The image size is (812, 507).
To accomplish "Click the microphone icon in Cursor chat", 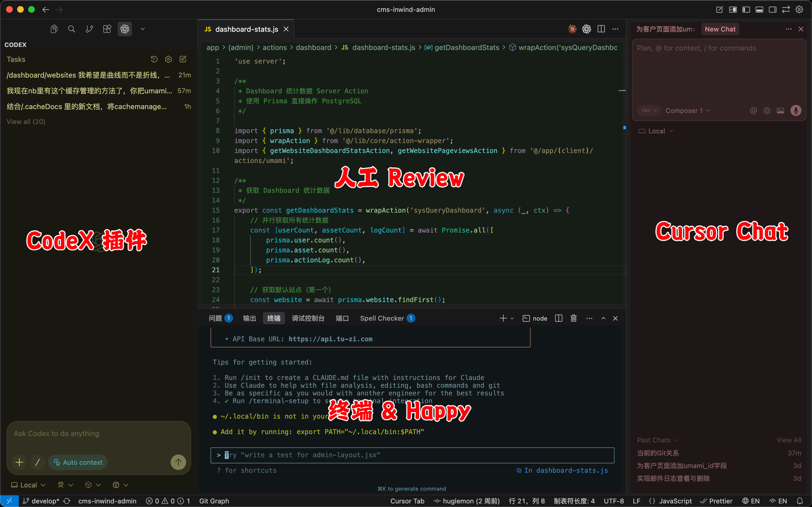I will (x=795, y=111).
